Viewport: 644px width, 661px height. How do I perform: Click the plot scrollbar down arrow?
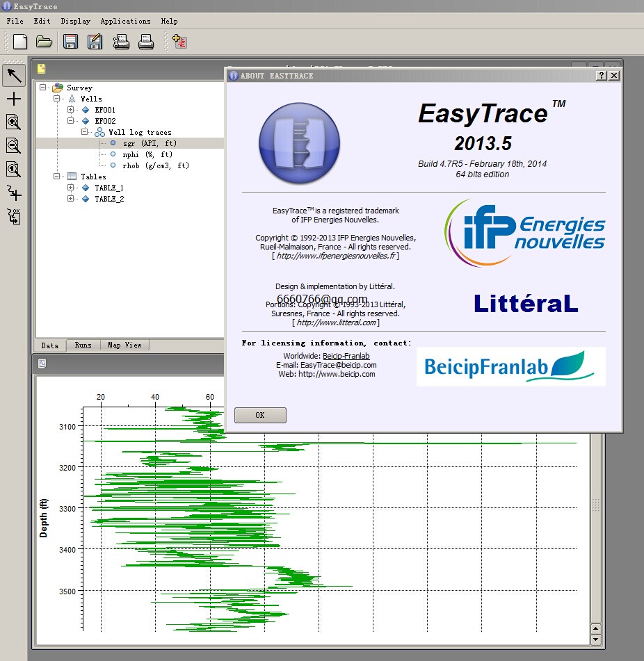coord(595,639)
